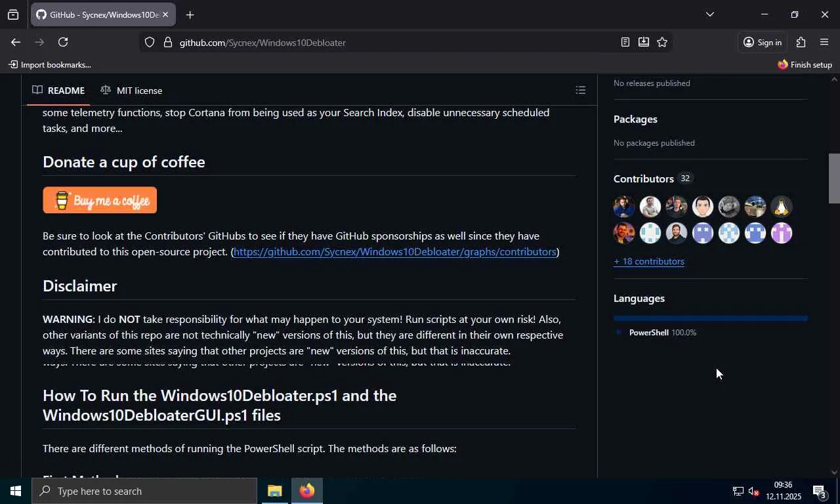
Task: Open the notification center with 3 alerts
Action: (x=820, y=491)
